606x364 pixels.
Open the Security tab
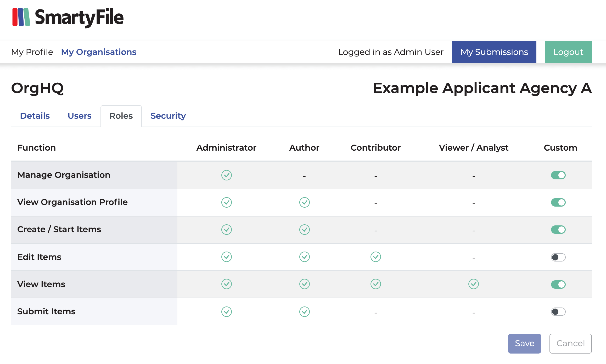(168, 116)
